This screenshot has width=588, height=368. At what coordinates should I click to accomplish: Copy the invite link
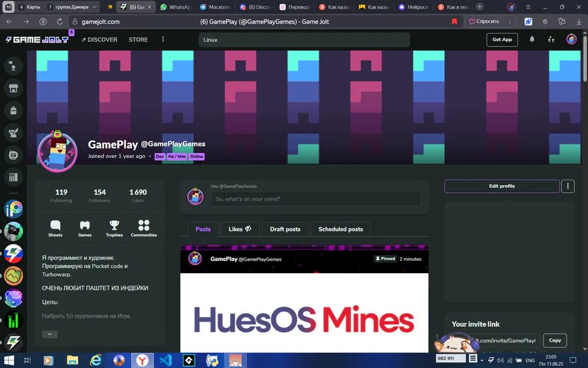pyautogui.click(x=555, y=341)
